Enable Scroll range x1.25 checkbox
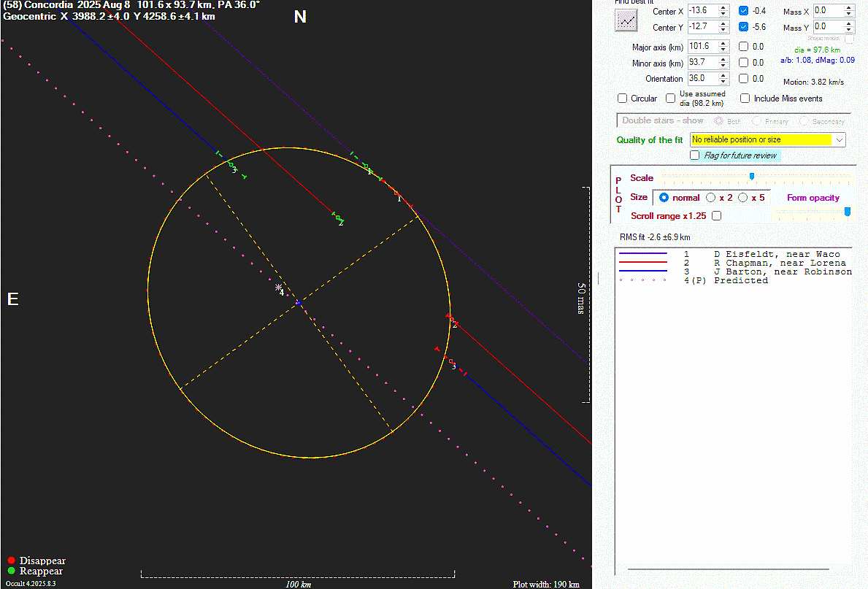This screenshot has height=589, width=868. (716, 216)
